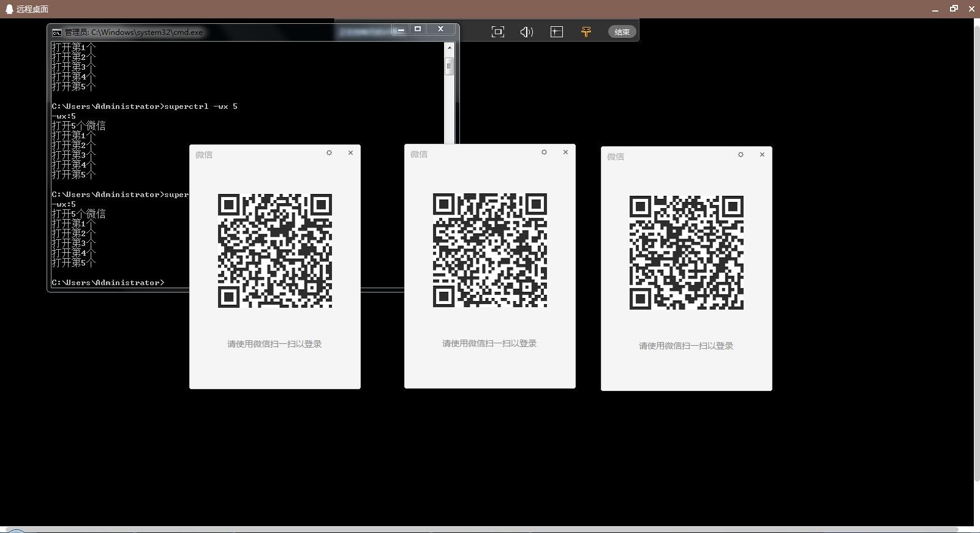Click the 微信 title of left WeChat window
This screenshot has width=980, height=533.
pos(204,155)
